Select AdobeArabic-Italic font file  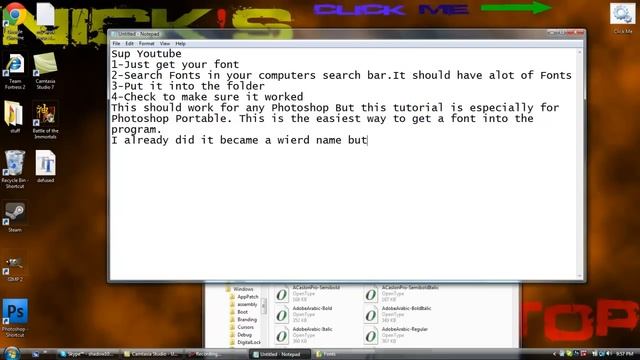pos(304,336)
